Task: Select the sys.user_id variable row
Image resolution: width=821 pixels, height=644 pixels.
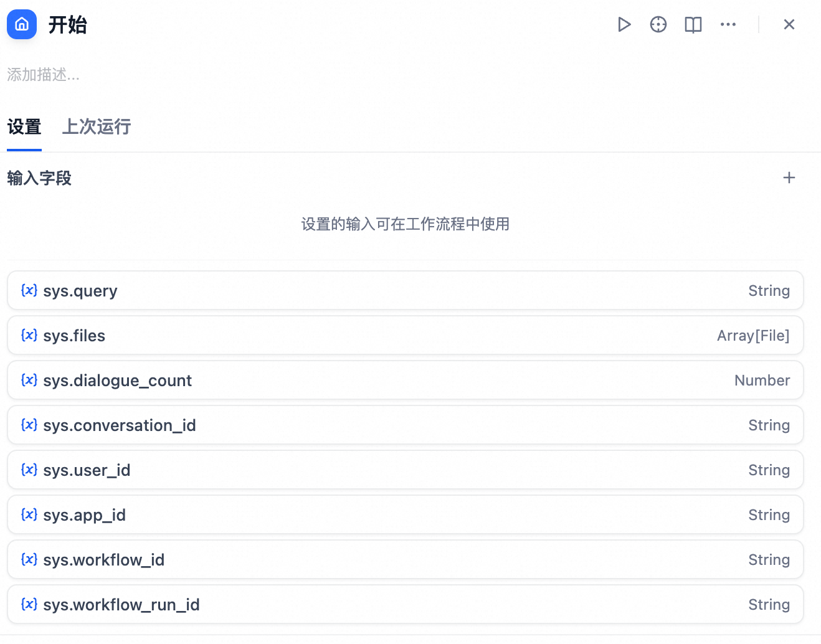Action: [406, 470]
